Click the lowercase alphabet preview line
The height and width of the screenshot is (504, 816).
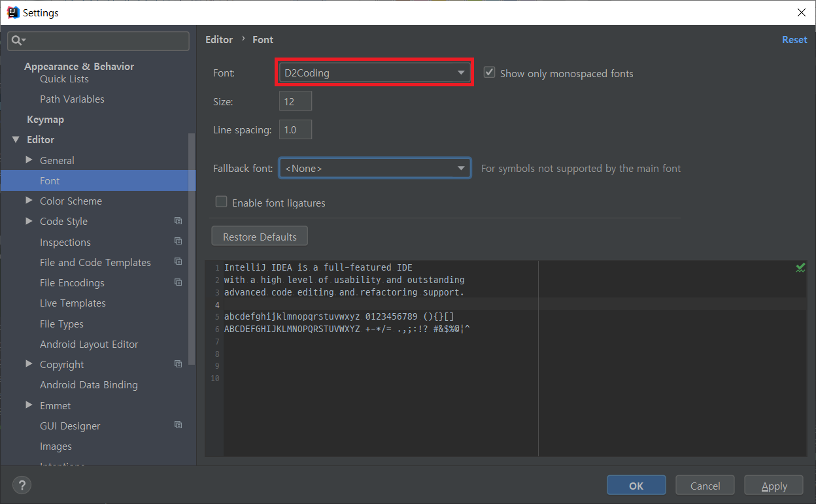(339, 317)
